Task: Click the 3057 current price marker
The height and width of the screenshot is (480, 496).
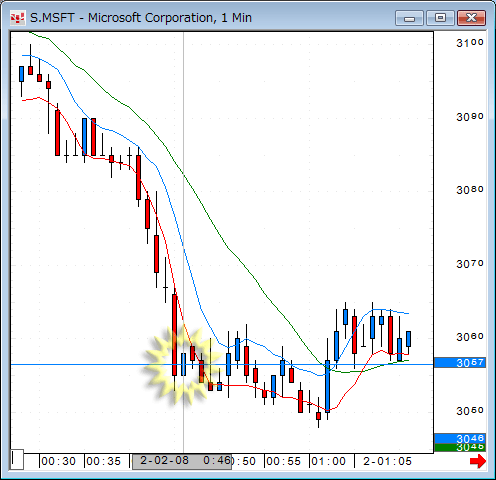Action: tap(460, 362)
